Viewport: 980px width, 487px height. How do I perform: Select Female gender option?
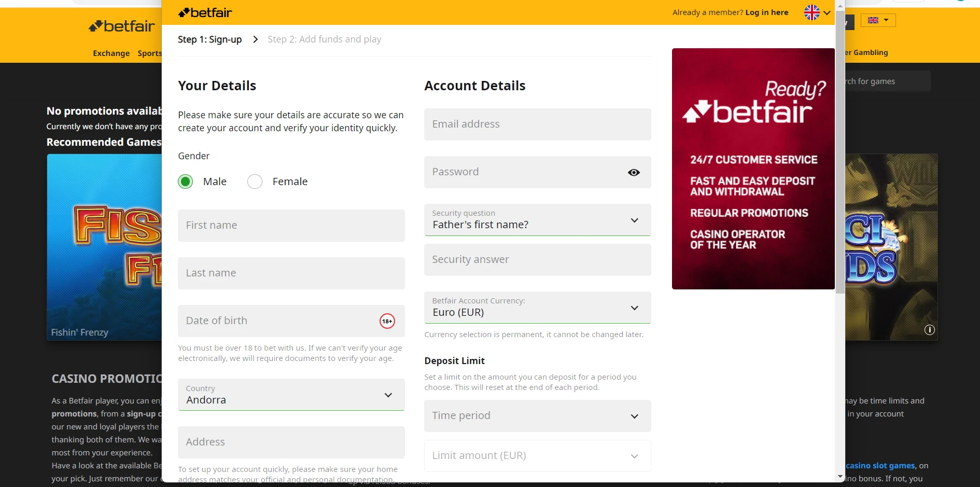pyautogui.click(x=255, y=182)
